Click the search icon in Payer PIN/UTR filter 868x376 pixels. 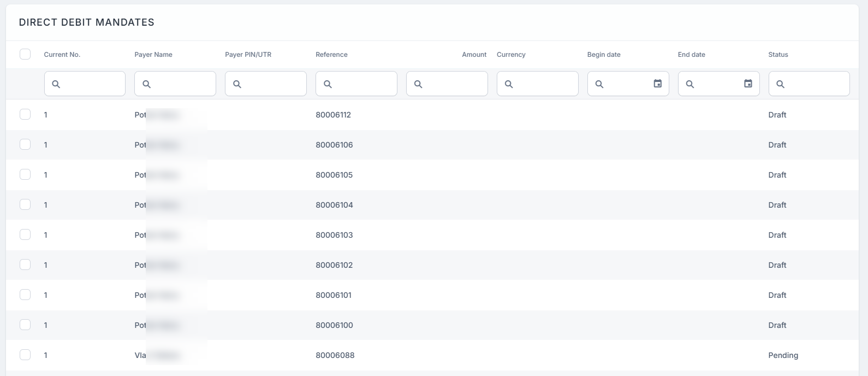237,84
